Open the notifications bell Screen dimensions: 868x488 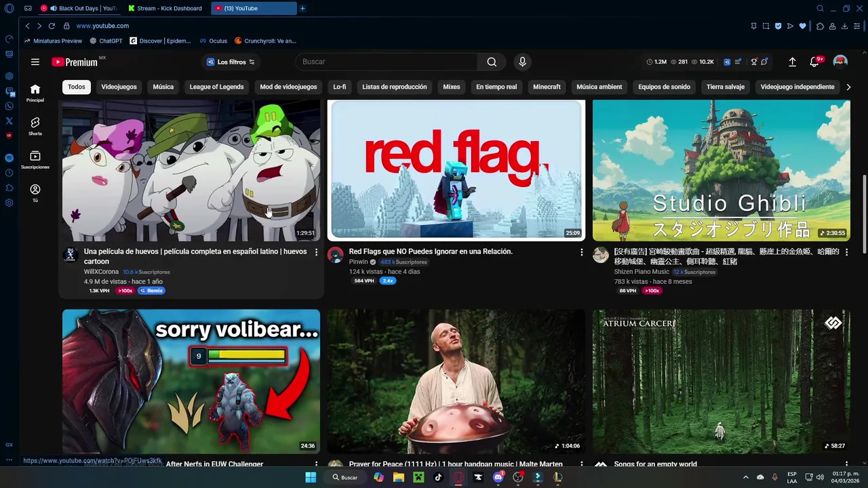tap(814, 62)
